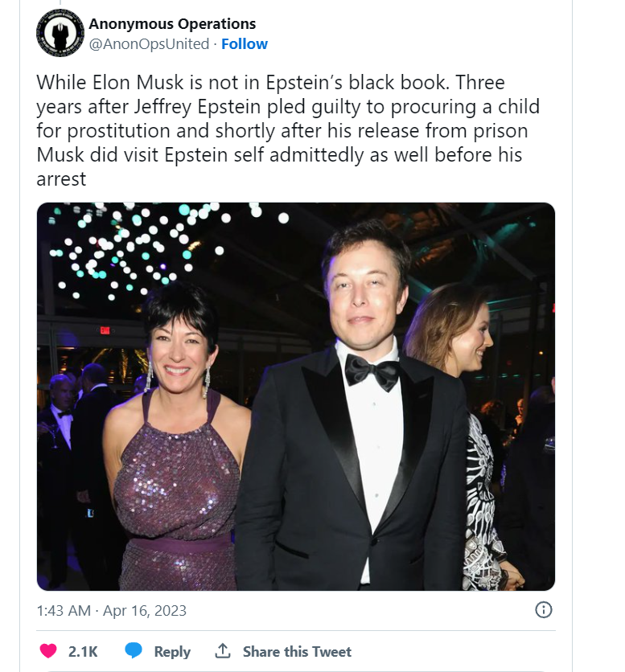Click the 2.1K likes count

[x=83, y=652]
